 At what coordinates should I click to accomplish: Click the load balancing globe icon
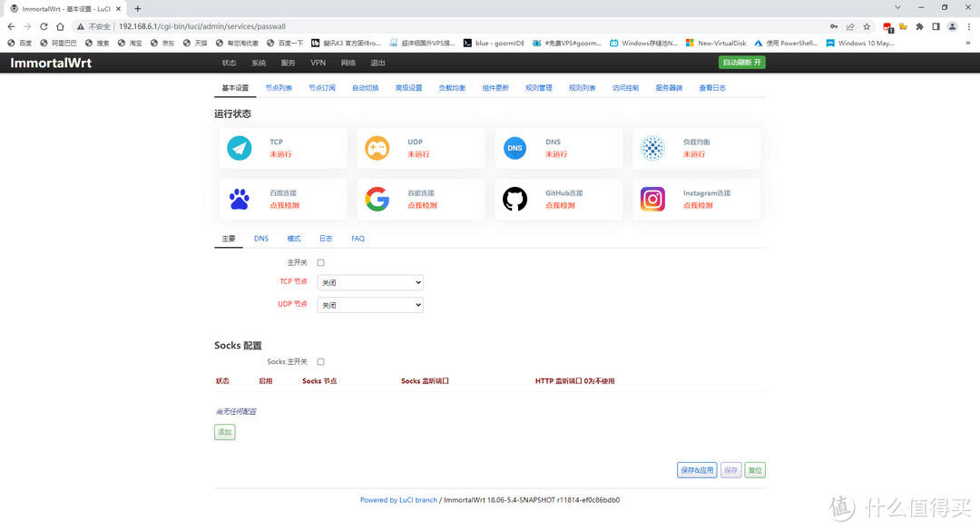click(652, 148)
